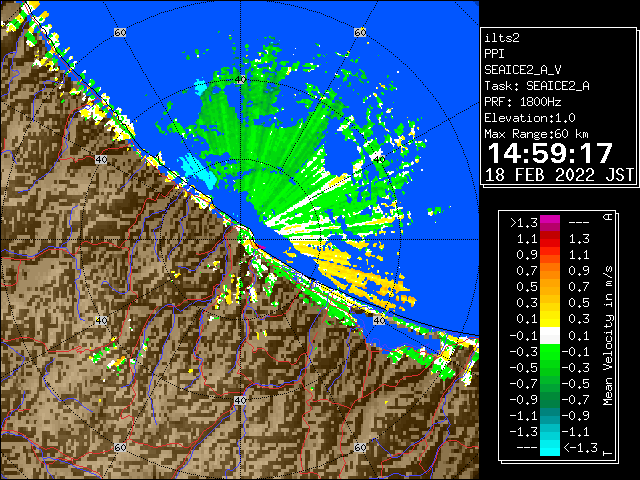This screenshot has height=480, width=640.
Task: Select the "Mean Velocity in m/s" axis title
Action: coord(608,336)
